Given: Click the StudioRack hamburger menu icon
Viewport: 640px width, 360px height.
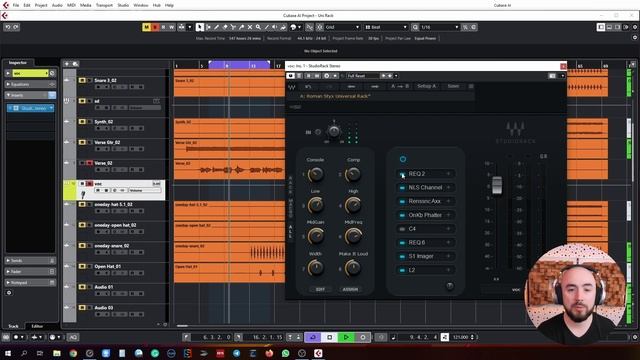Looking at the screenshot, I should pos(471,86).
